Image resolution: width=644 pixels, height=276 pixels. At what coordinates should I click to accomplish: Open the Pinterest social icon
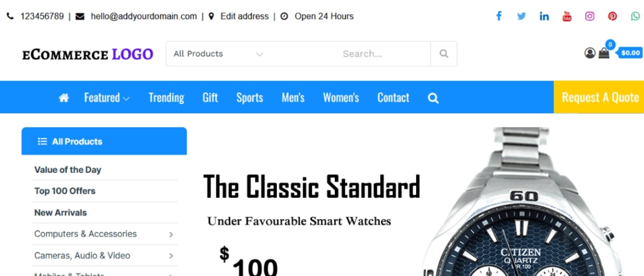tap(612, 16)
